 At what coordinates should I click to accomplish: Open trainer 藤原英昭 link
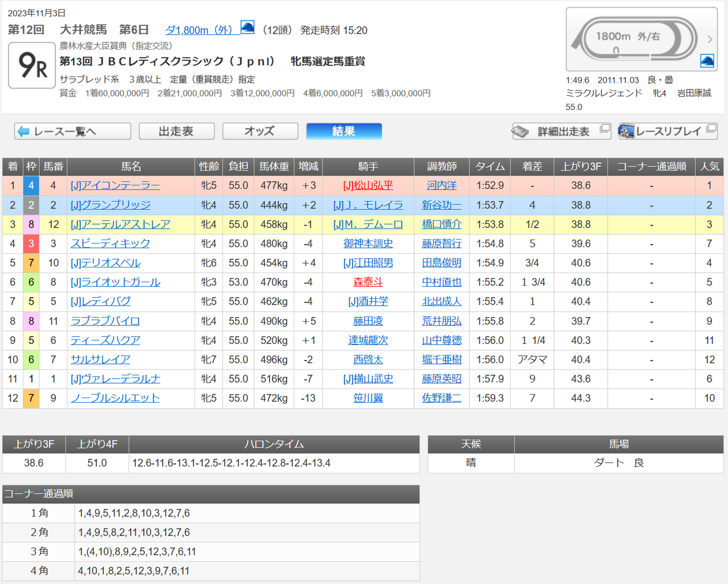[442, 379]
